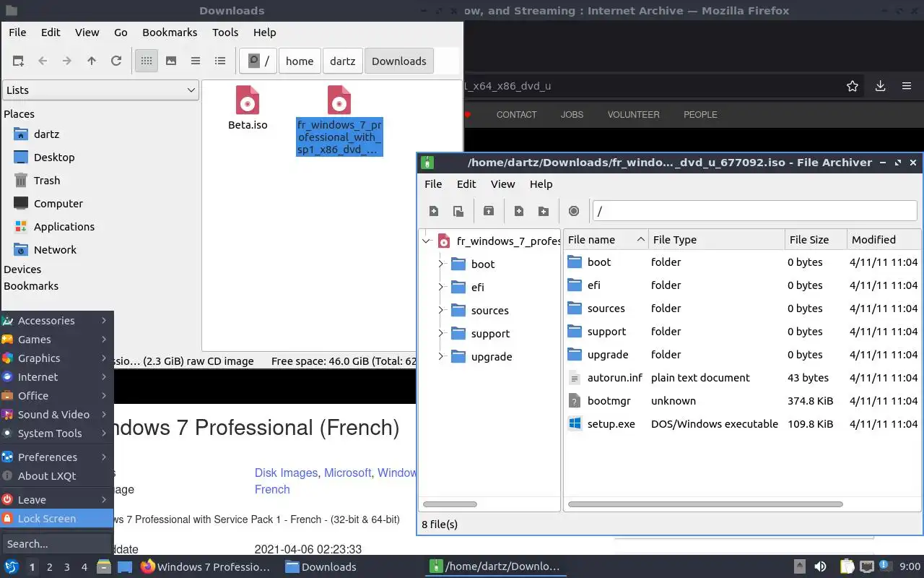Switch file manager to compact view

(x=196, y=61)
